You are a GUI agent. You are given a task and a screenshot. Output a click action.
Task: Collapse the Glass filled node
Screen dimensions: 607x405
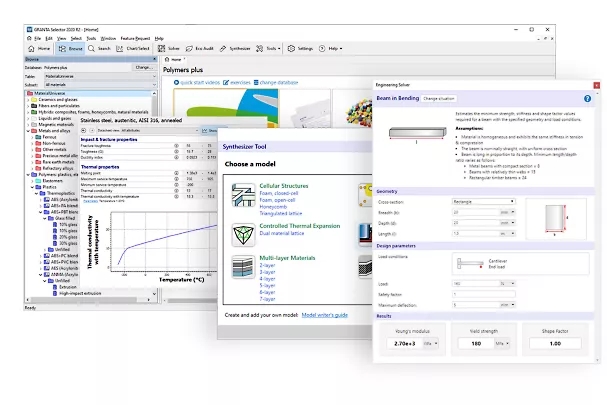pyautogui.click(x=45, y=218)
